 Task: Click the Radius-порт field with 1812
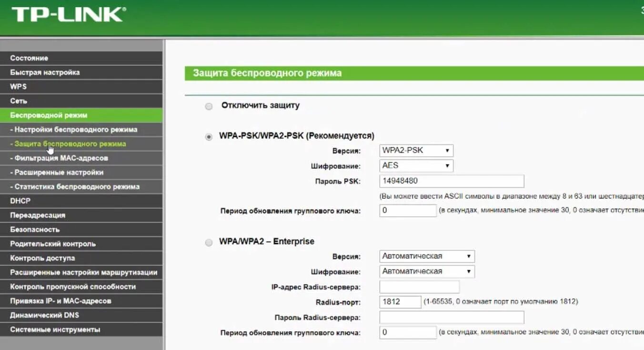click(400, 302)
